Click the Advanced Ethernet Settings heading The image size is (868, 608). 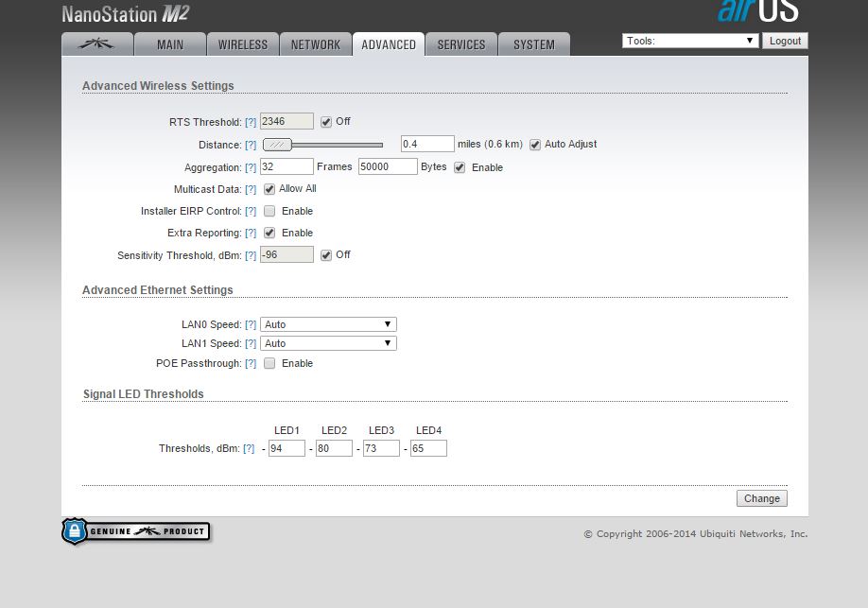click(x=158, y=290)
